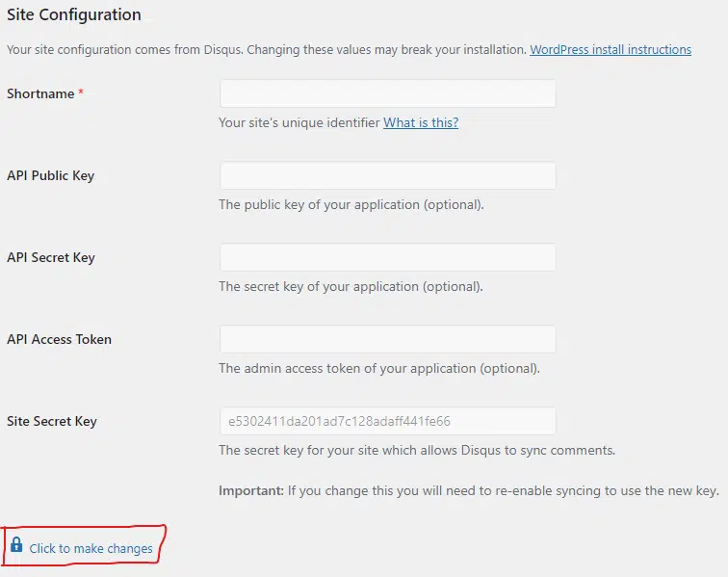Click the API Access Token input field
Viewport: 728px width, 577px height.
coord(388,339)
